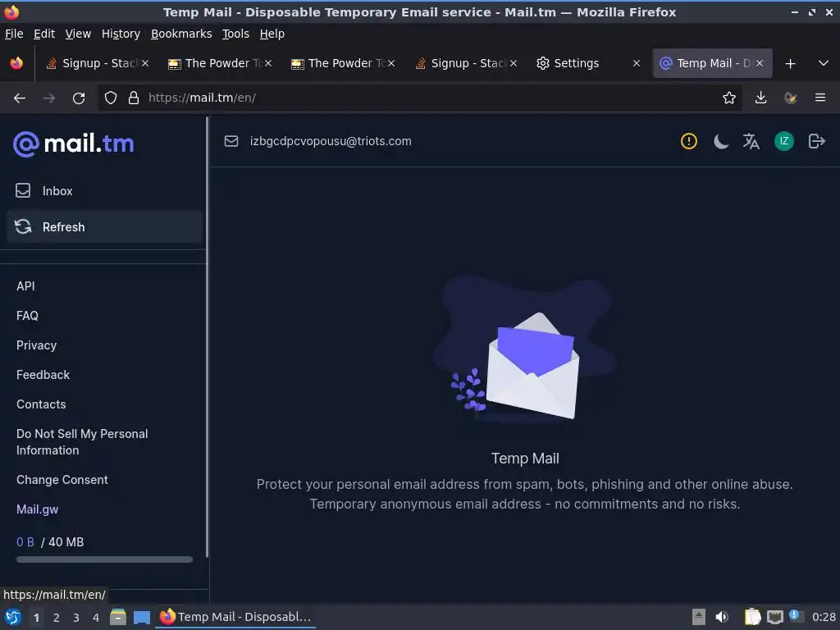Open the Feedback link

43,374
